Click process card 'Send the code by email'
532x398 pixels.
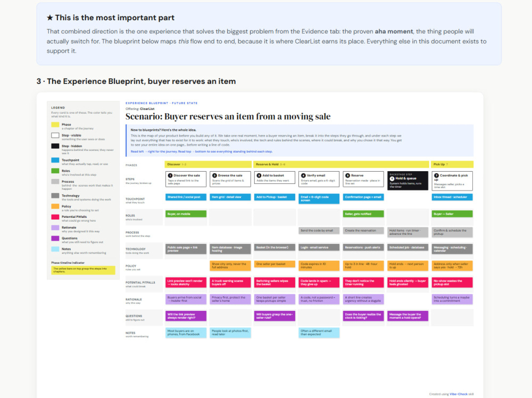319,231
